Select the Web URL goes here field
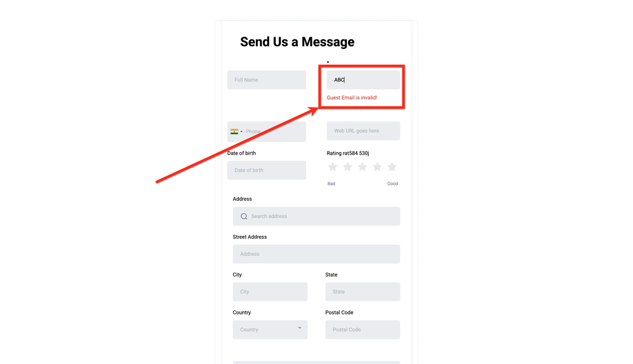This screenshot has width=633, height=364. click(x=363, y=131)
